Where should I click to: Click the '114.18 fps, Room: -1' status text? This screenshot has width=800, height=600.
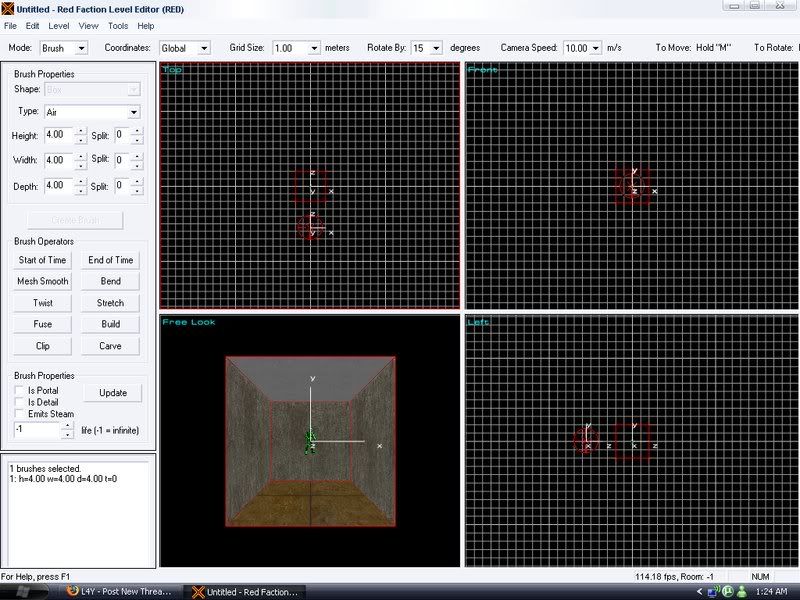[x=674, y=577]
